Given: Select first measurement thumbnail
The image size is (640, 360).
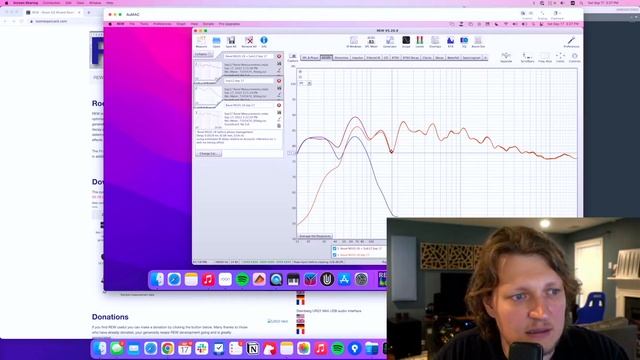Looking at the screenshot, I should point(208,71).
